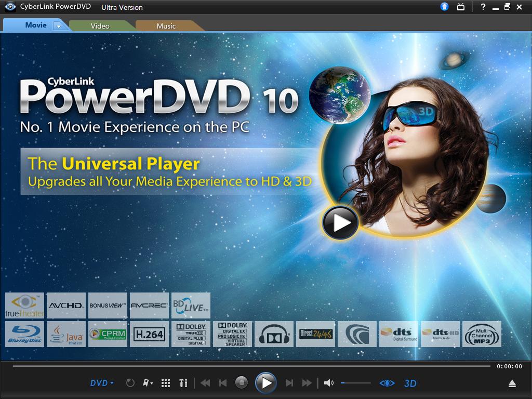Click the playback seek bar
This screenshot has height=399, width=532.
[x=251, y=366]
